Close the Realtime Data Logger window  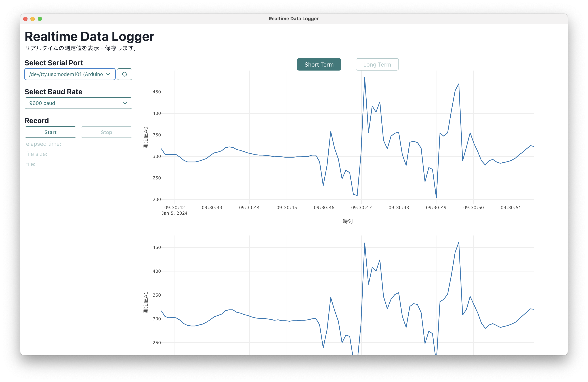pos(25,19)
